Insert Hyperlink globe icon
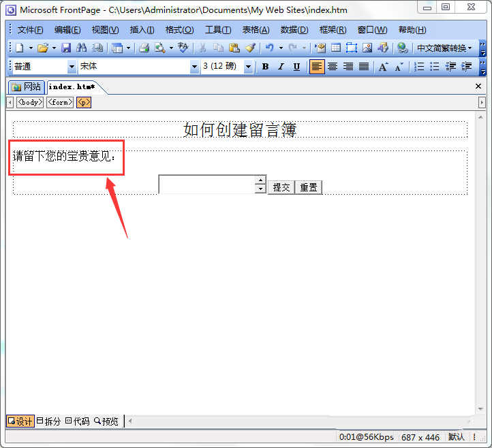This screenshot has height=448, width=492. (402, 48)
